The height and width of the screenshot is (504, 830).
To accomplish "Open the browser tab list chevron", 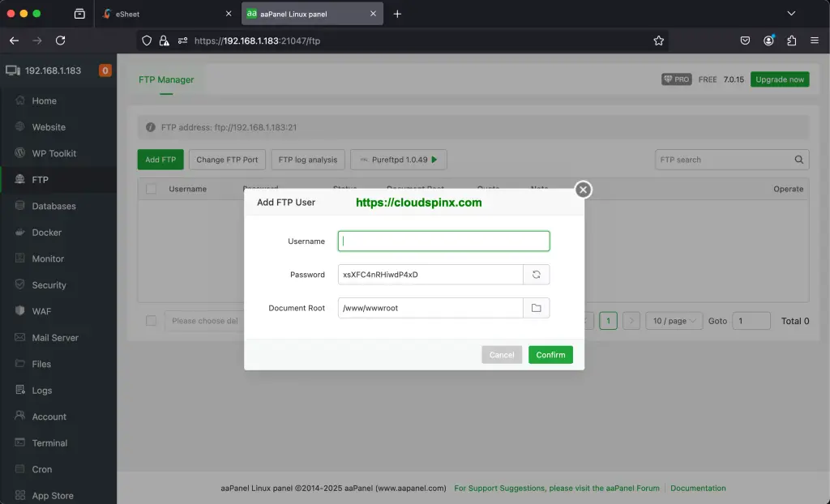I will (x=791, y=14).
